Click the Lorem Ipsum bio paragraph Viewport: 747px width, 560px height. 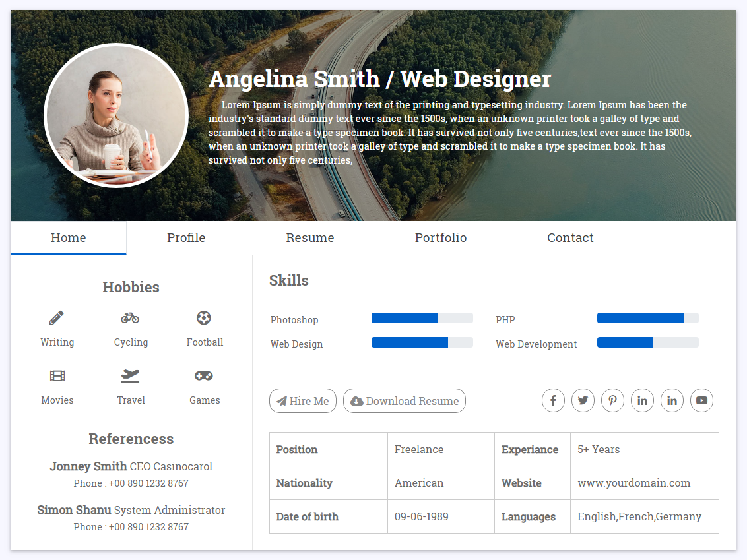tap(450, 133)
